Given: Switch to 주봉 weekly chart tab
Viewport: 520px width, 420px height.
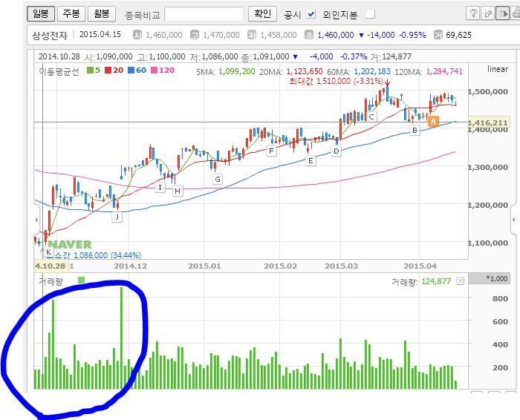Looking at the screenshot, I should 71,13.
